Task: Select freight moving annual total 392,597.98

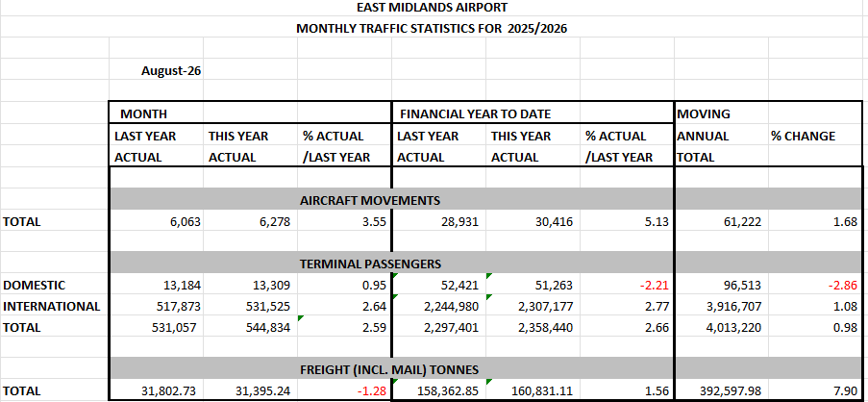Action: coord(732,390)
